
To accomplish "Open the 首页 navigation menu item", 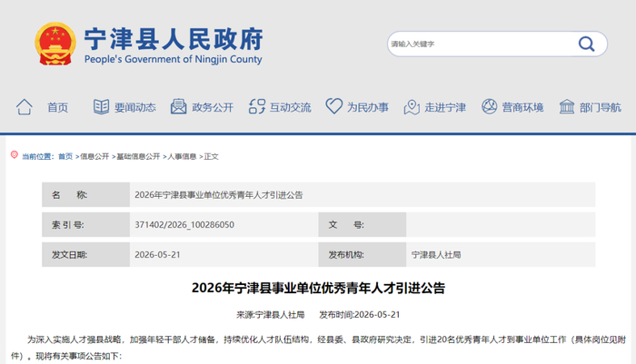I will click(x=57, y=107).
